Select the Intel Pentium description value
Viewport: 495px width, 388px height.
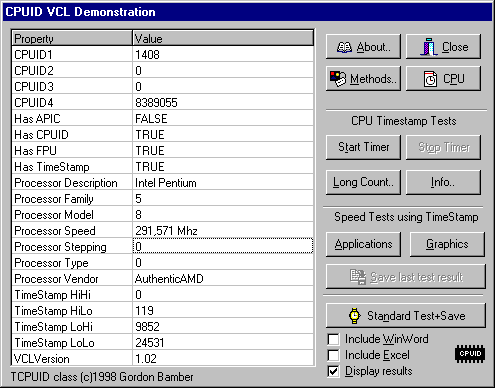coord(223,182)
